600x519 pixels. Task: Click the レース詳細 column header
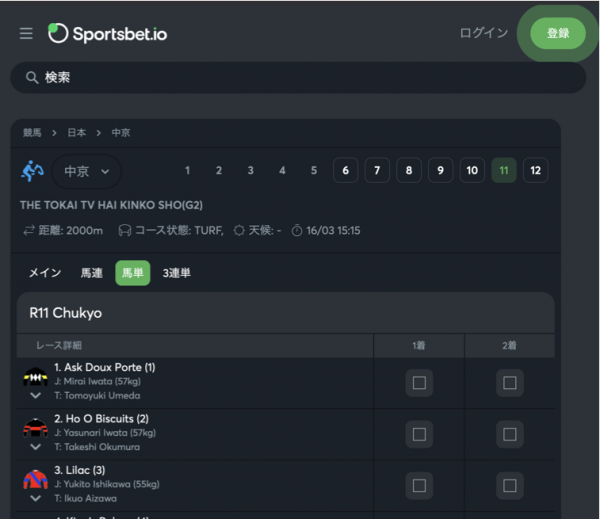pyautogui.click(x=59, y=346)
